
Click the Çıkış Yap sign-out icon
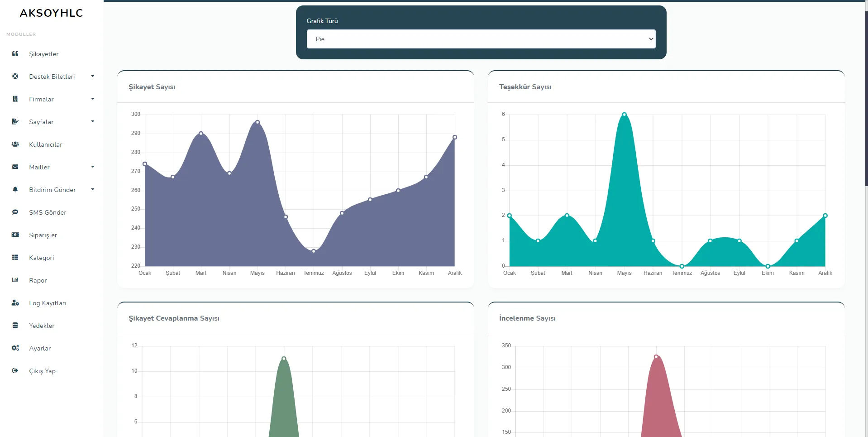pyautogui.click(x=15, y=371)
